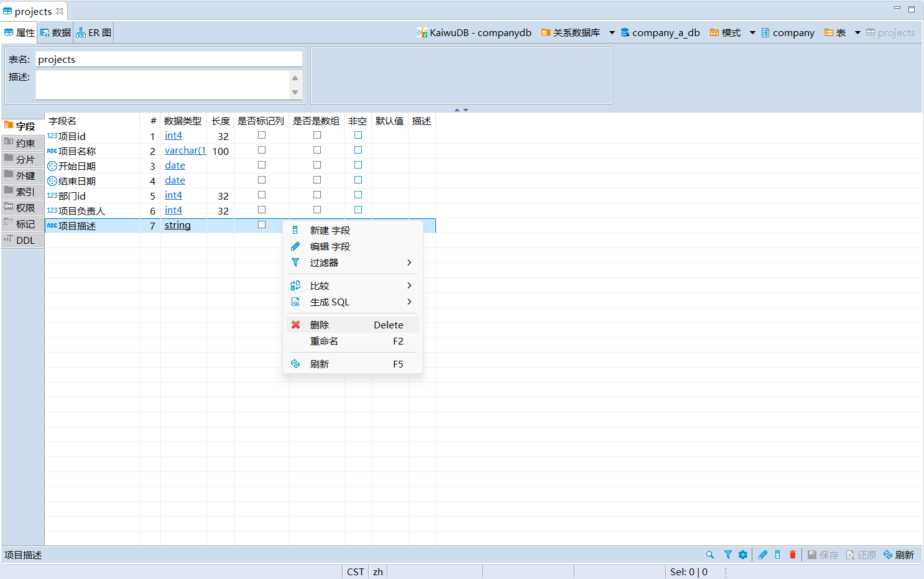Viewport: 924px width, 579px height.
Task: Toggle 是否是数组 checkbox for 开始日期 row
Action: (x=317, y=165)
